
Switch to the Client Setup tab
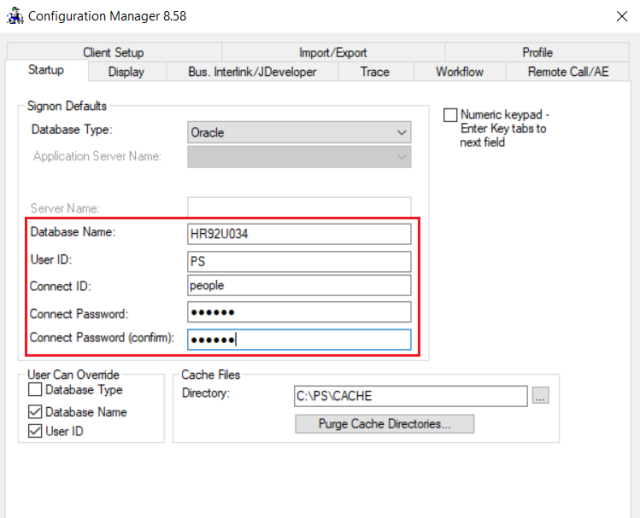click(x=113, y=52)
